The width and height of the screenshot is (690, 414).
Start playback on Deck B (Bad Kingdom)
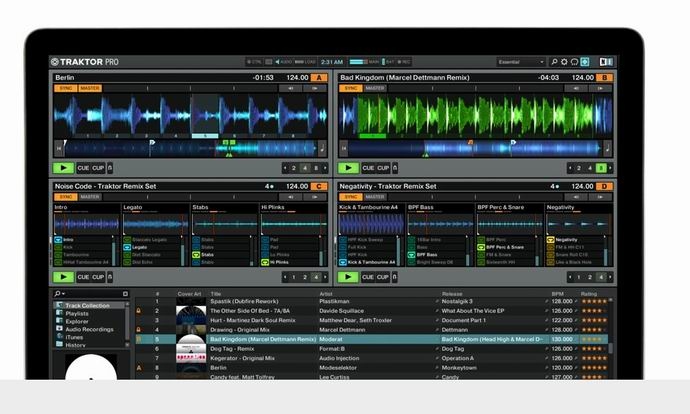348,168
